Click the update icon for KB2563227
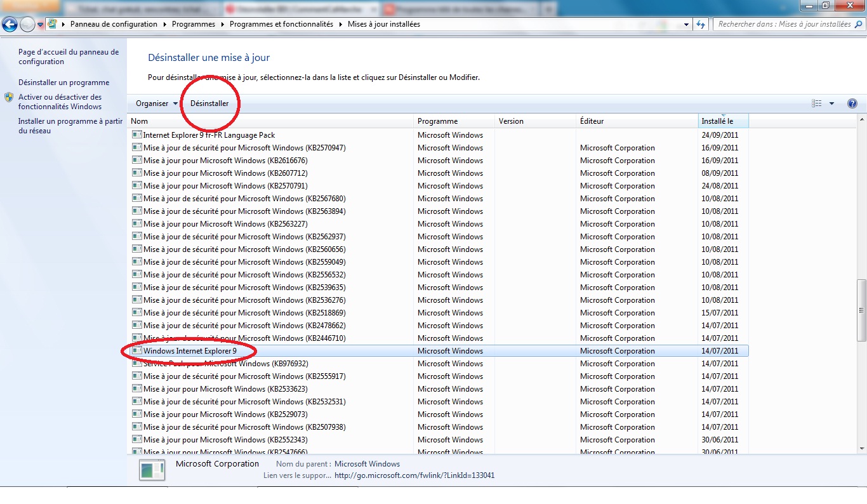 137,223
